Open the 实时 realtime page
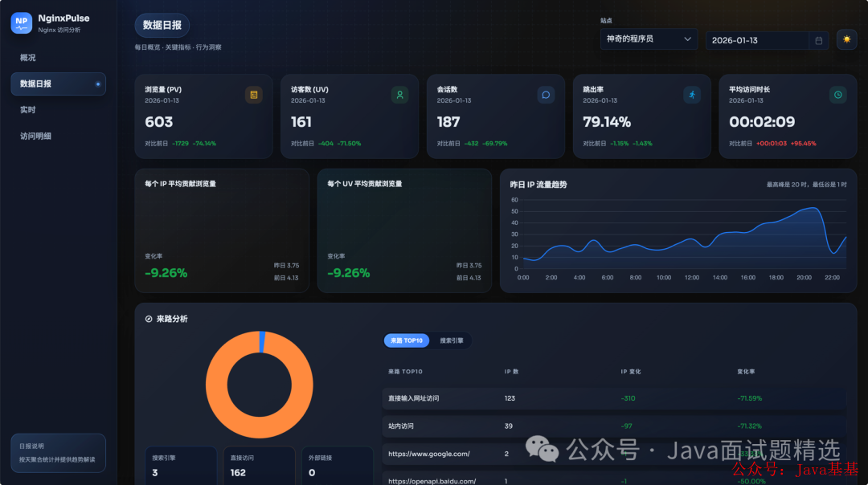 27,110
